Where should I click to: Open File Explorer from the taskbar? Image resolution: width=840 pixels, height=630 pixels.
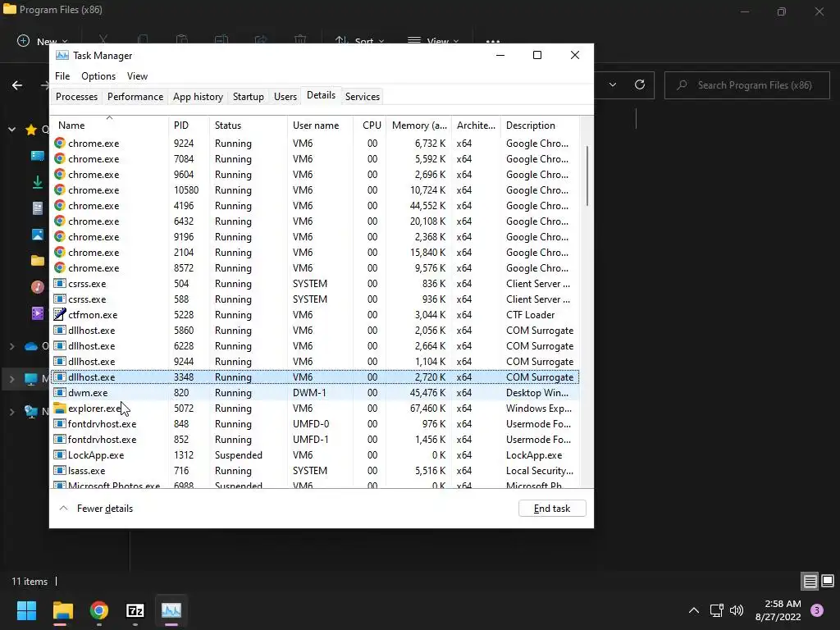(62, 610)
